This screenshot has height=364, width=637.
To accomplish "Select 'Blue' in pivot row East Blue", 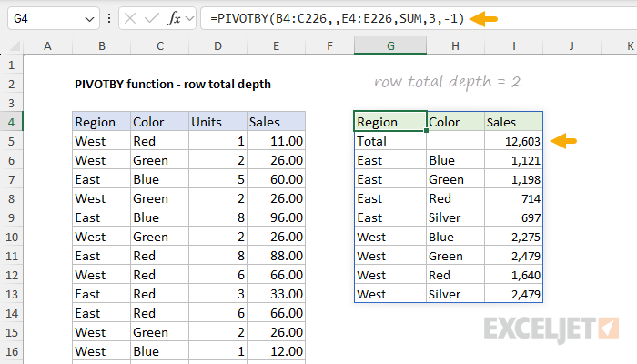I will pyautogui.click(x=455, y=160).
